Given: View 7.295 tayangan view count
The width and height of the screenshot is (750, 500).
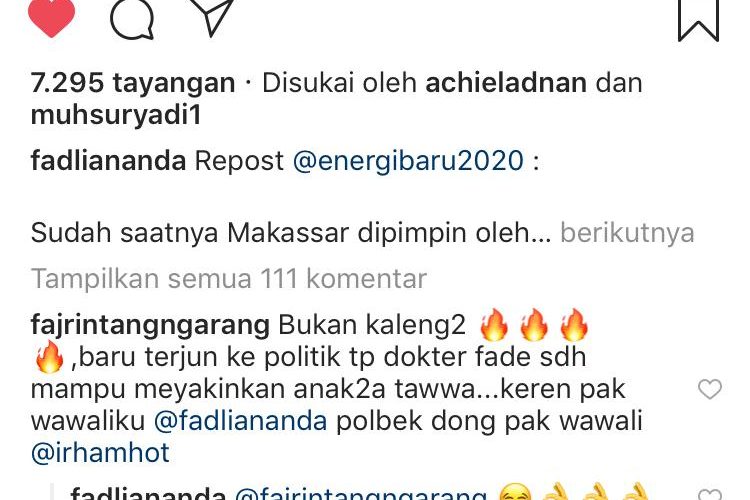Looking at the screenshot, I should pyautogui.click(x=133, y=83).
